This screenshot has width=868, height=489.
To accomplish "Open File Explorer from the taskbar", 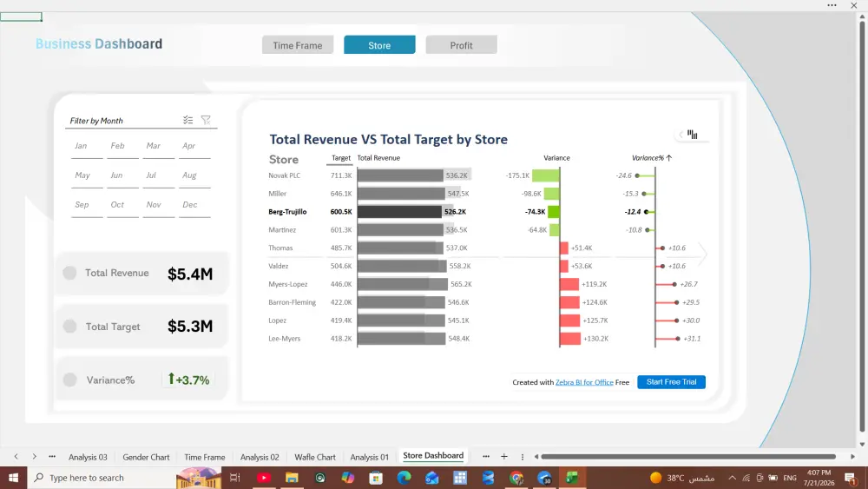I will click(x=292, y=478).
